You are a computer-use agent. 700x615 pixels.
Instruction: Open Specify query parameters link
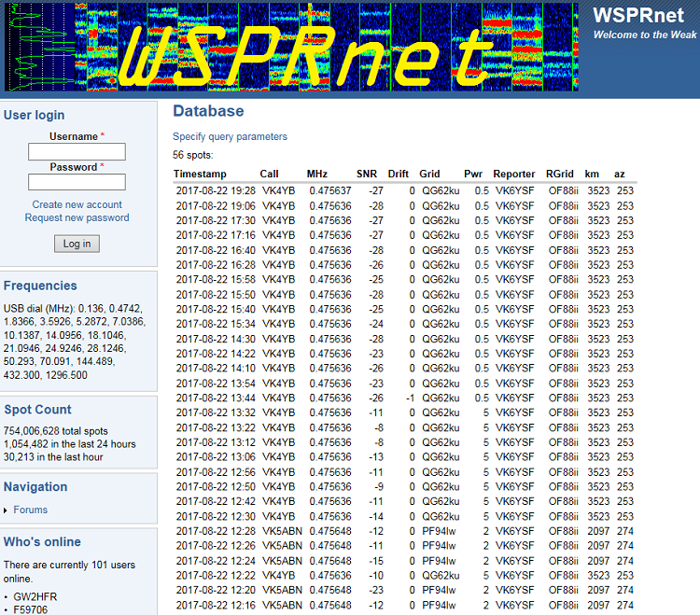(230, 136)
